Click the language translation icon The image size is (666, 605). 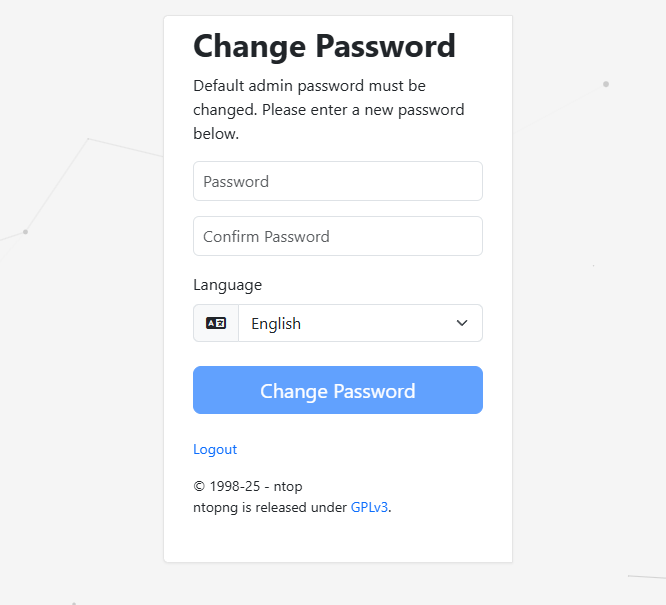pyautogui.click(x=216, y=323)
